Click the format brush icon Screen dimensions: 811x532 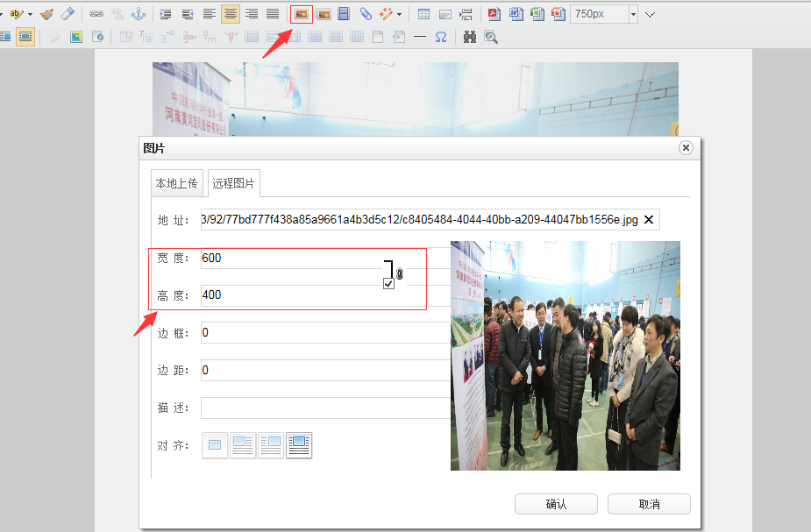pyautogui.click(x=46, y=14)
